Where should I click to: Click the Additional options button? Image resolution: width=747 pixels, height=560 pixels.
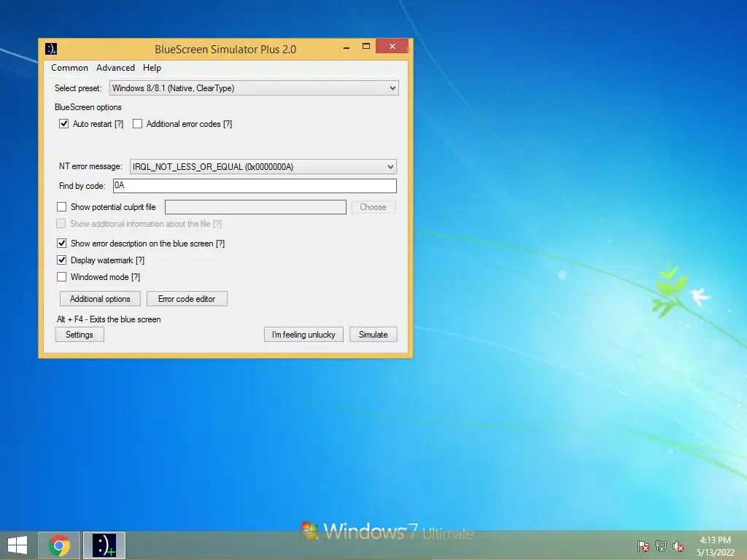click(x=100, y=298)
